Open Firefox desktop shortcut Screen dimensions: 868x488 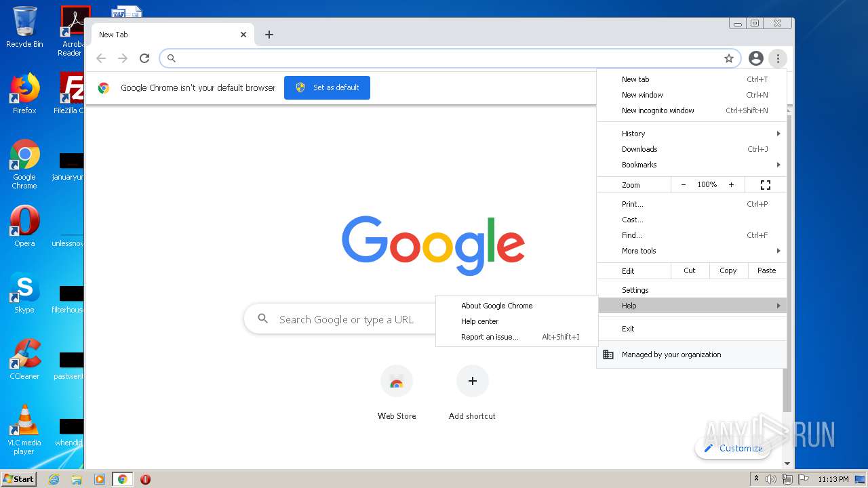pyautogui.click(x=24, y=93)
